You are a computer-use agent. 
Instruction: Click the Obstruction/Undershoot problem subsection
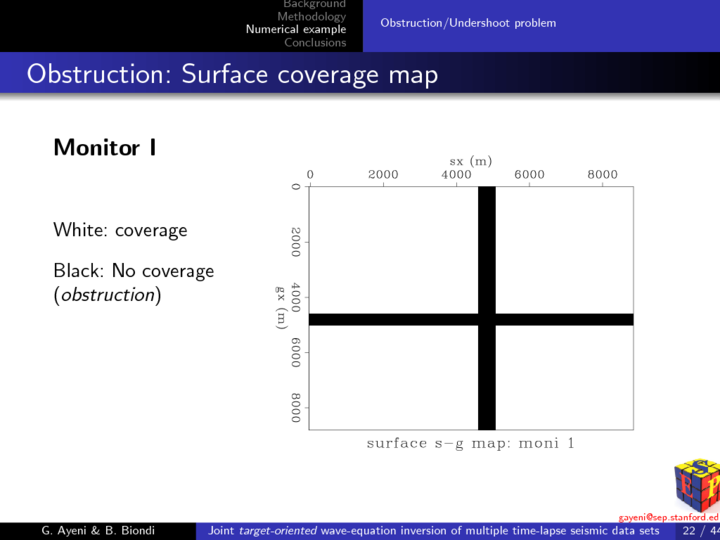pyautogui.click(x=468, y=23)
